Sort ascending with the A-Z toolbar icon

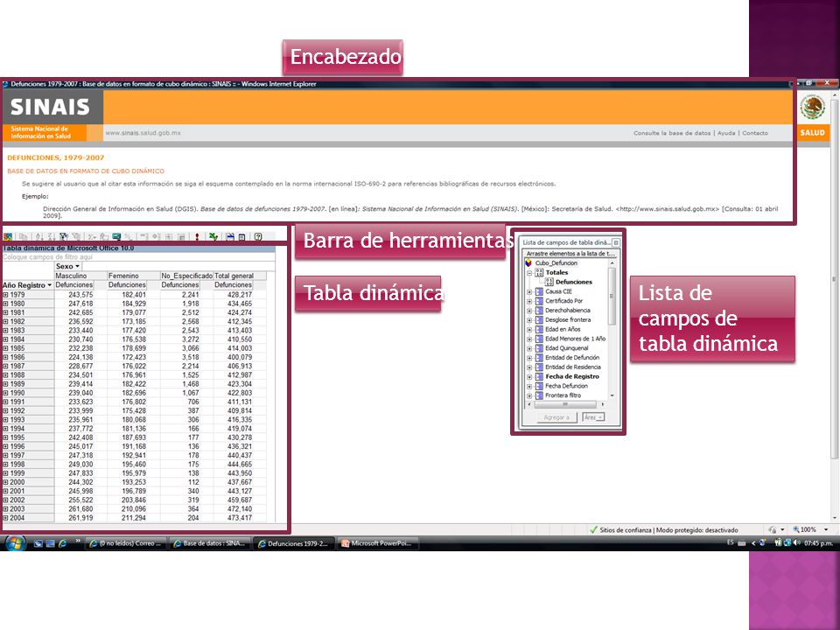click(38, 236)
